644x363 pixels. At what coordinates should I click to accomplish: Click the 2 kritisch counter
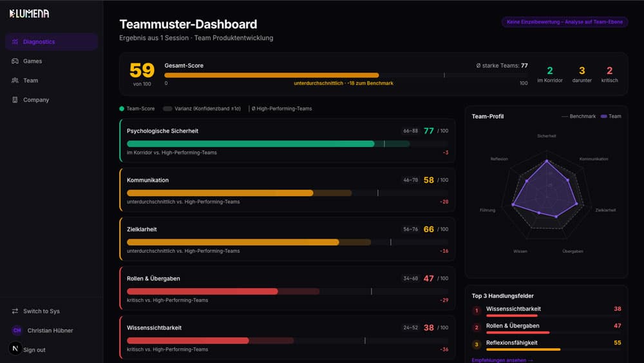609,74
